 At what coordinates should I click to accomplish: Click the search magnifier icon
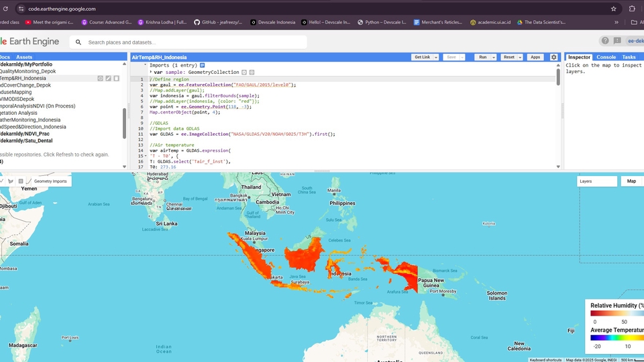click(x=78, y=42)
